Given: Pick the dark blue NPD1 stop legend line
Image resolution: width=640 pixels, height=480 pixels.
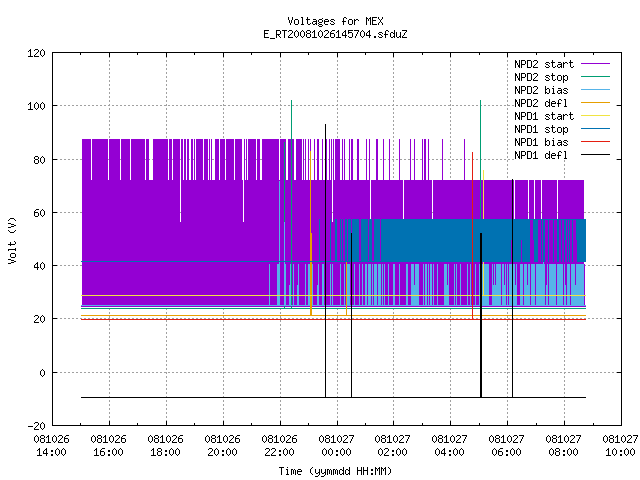Looking at the screenshot, I should tap(596, 129).
